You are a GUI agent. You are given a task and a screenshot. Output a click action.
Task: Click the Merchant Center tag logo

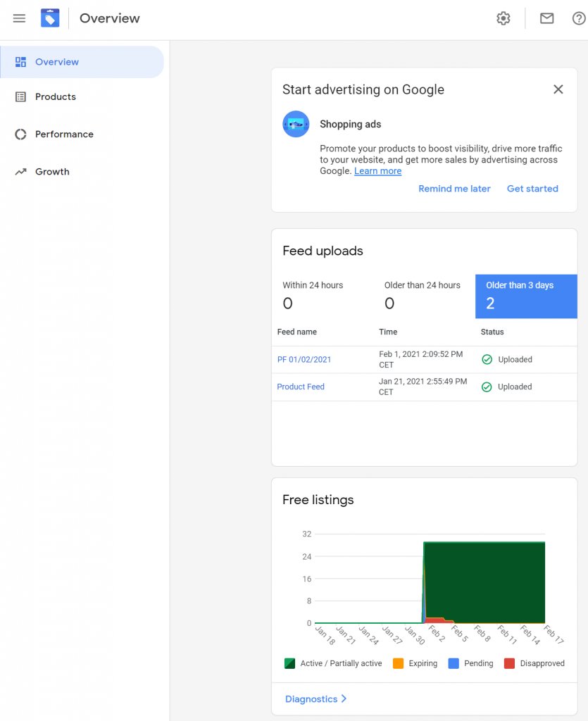pyautogui.click(x=50, y=18)
